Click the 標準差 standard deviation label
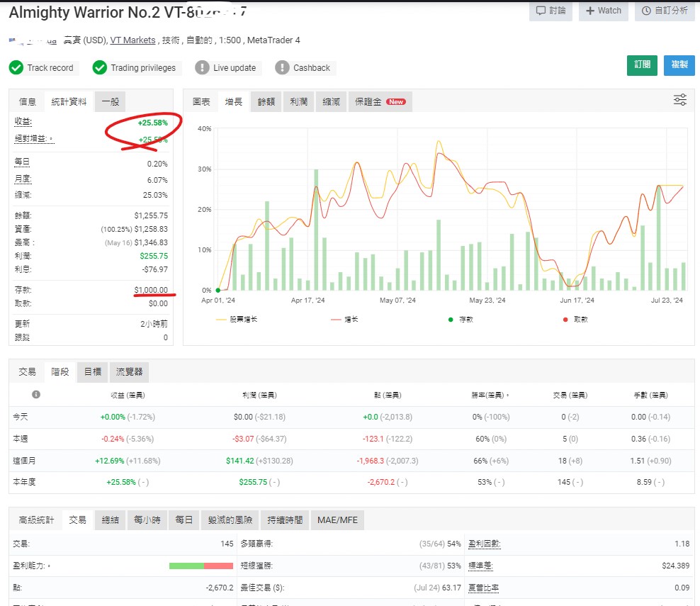 [x=480, y=566]
